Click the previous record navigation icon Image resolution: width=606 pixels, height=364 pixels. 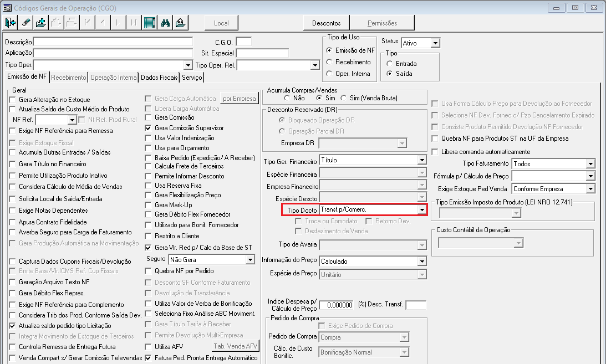pyautogui.click(x=103, y=23)
